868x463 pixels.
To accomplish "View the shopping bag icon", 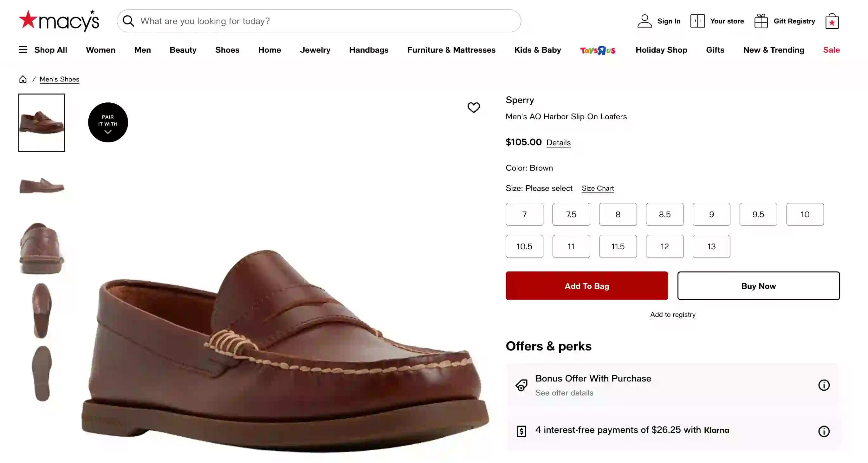I will click(x=832, y=21).
